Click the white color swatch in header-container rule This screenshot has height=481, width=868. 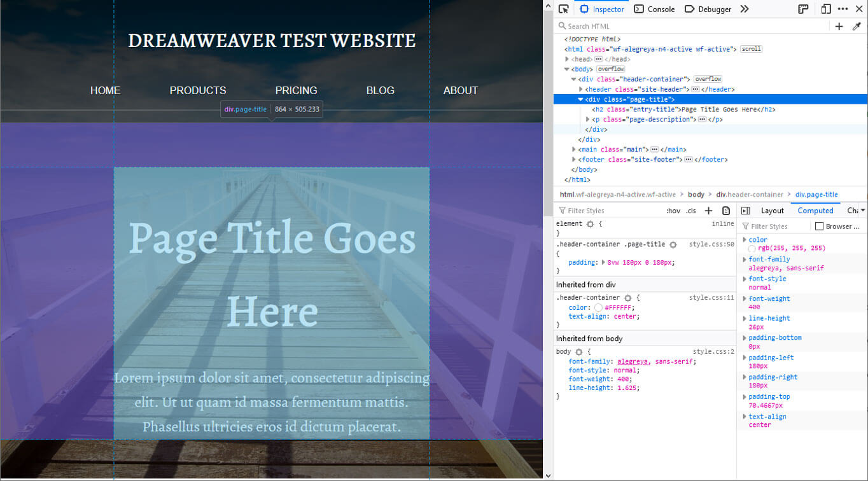coord(599,307)
